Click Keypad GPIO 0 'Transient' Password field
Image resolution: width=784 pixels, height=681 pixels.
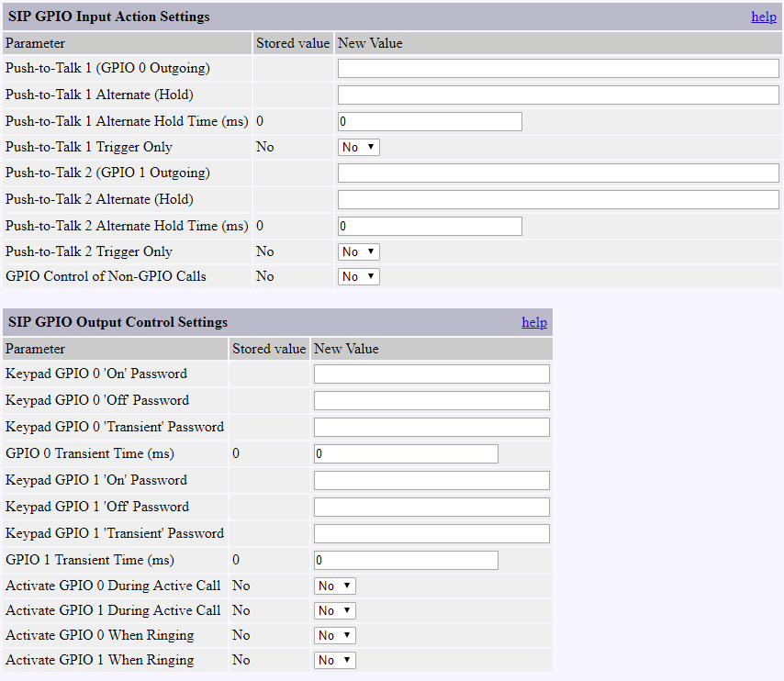tap(431, 427)
